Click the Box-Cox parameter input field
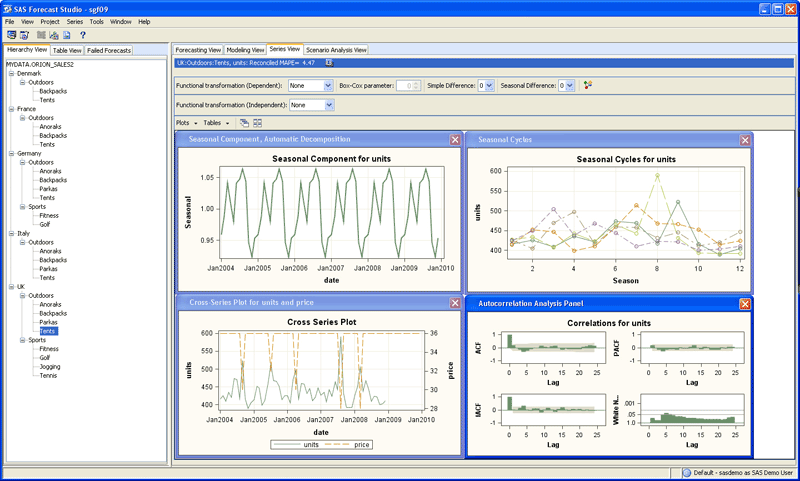The height and width of the screenshot is (481, 800). click(x=405, y=86)
